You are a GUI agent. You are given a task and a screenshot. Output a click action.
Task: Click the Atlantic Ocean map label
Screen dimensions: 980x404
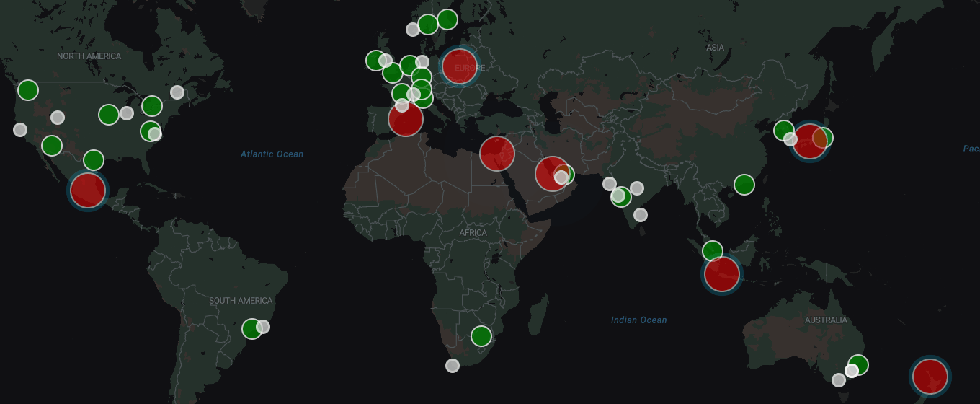[272, 154]
